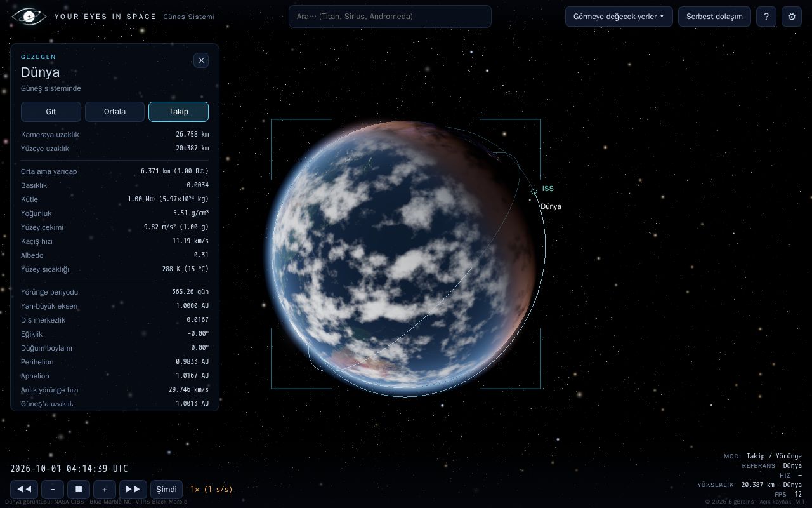Screen dimensions: 812x508
Task: Click the Yüzey sıcaklığı value 288 K
Action: pos(185,269)
